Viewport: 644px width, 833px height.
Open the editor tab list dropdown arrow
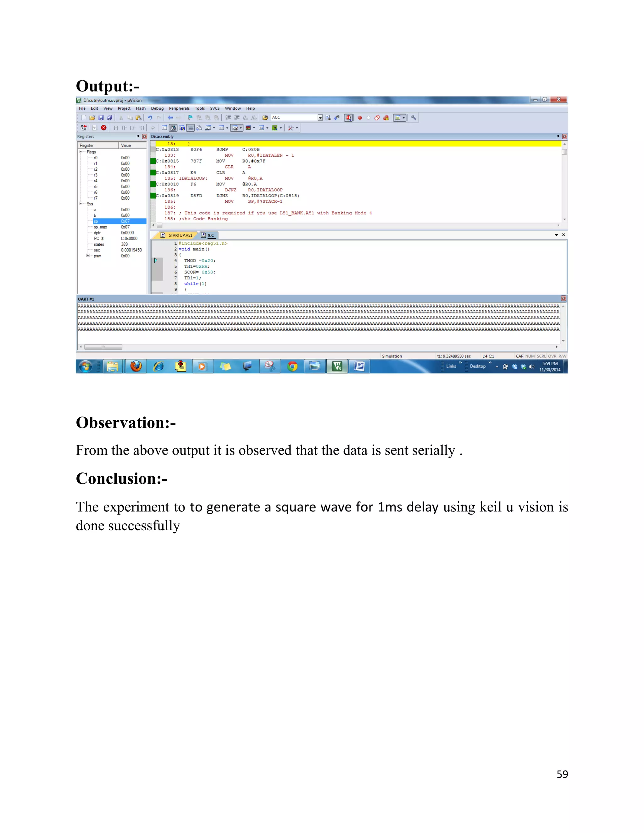556,235
